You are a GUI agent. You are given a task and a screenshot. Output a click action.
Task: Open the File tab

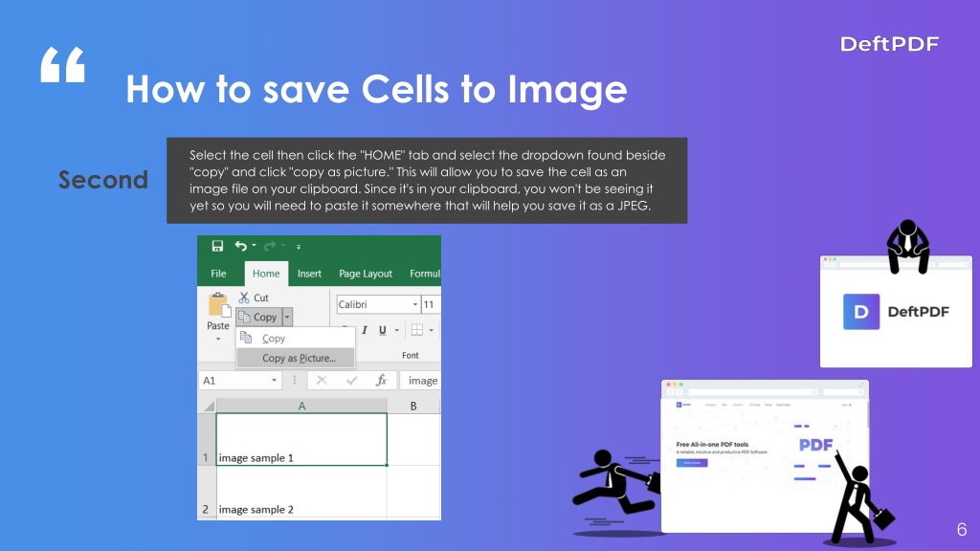tap(218, 274)
